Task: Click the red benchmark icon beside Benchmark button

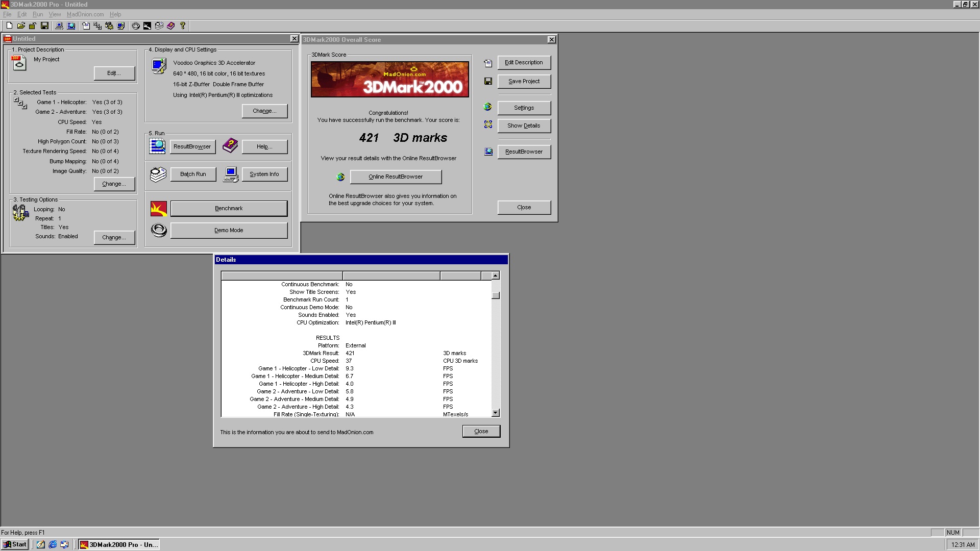Action: pyautogui.click(x=159, y=209)
